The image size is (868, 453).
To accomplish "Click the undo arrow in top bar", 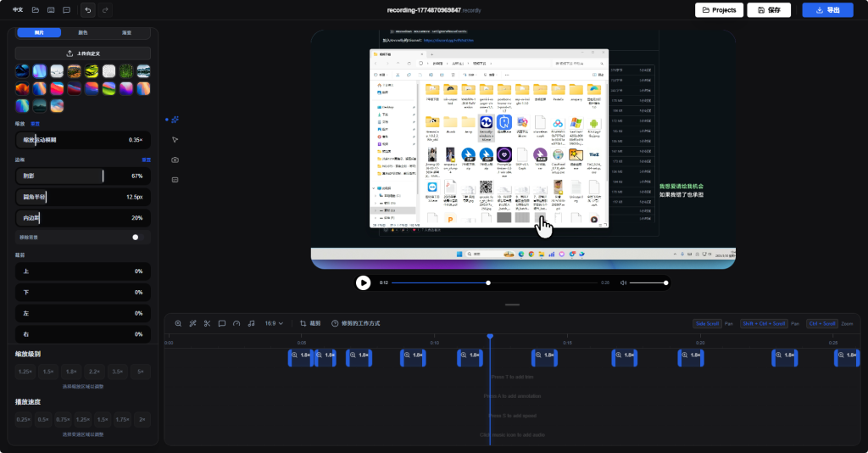I will coord(88,10).
